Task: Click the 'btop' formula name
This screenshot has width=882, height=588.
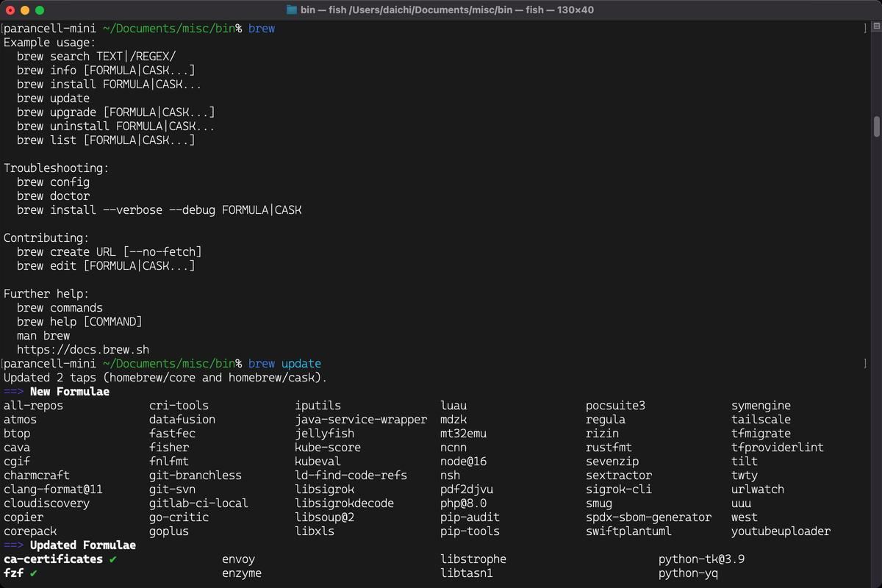Action: pos(17,434)
